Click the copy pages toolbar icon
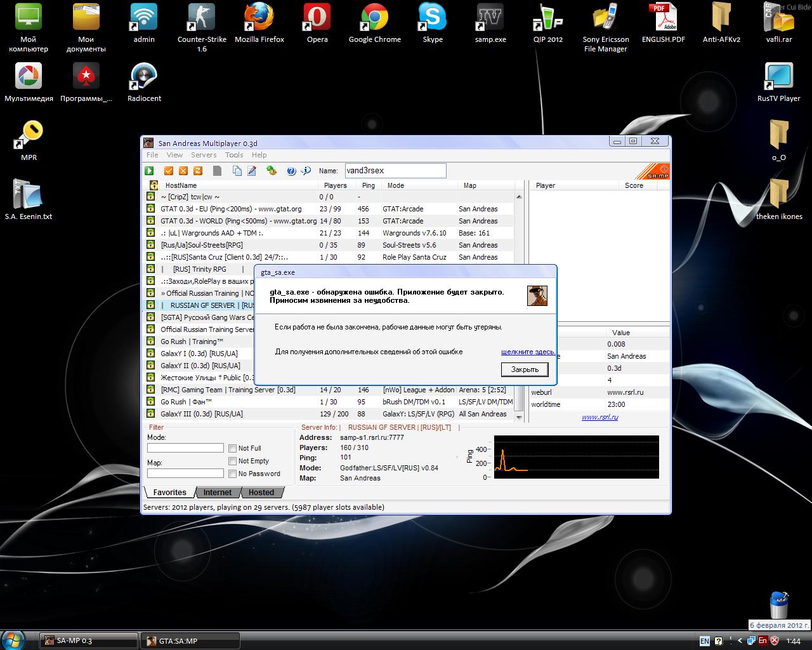 tap(237, 171)
